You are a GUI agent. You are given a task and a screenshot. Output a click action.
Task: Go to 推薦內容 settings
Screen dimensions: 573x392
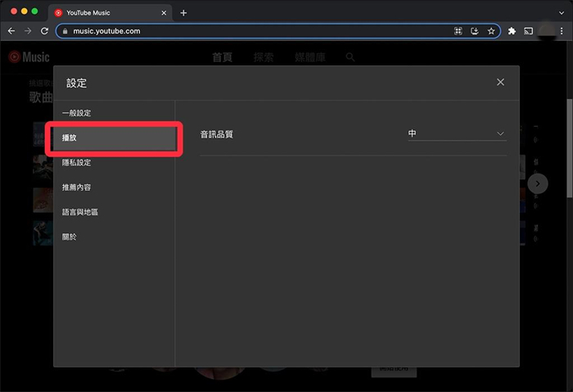pos(77,187)
